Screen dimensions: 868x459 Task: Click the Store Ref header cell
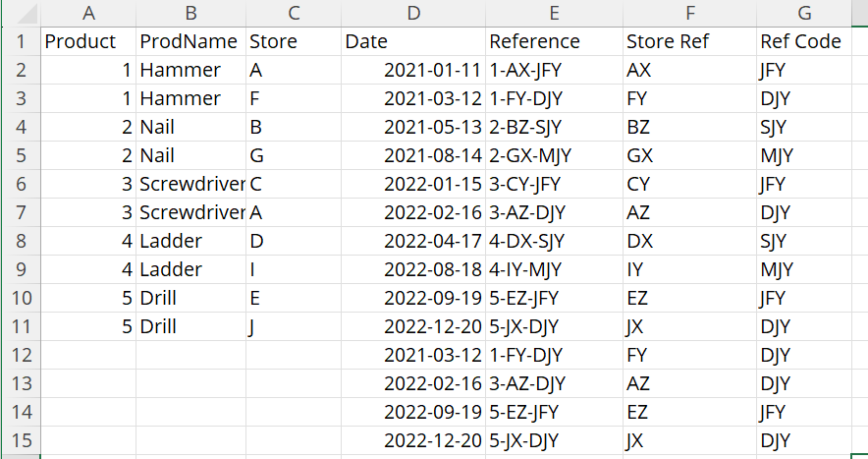[689, 41]
